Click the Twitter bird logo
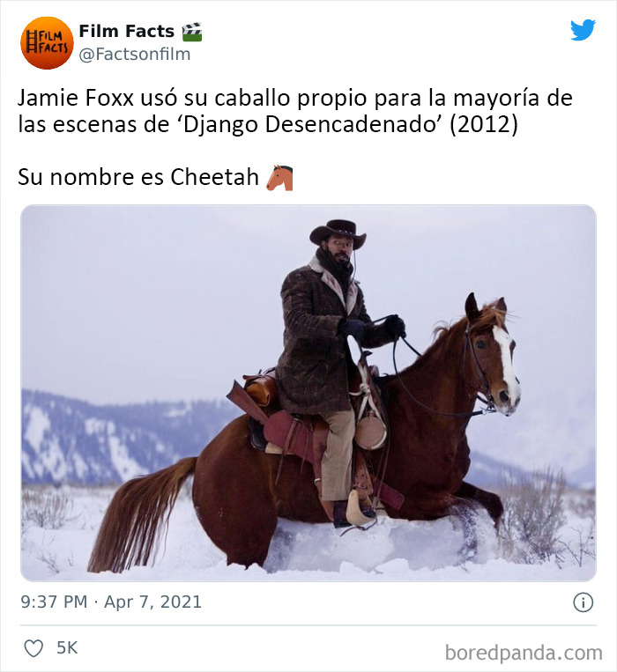The image size is (617, 672). [x=583, y=30]
